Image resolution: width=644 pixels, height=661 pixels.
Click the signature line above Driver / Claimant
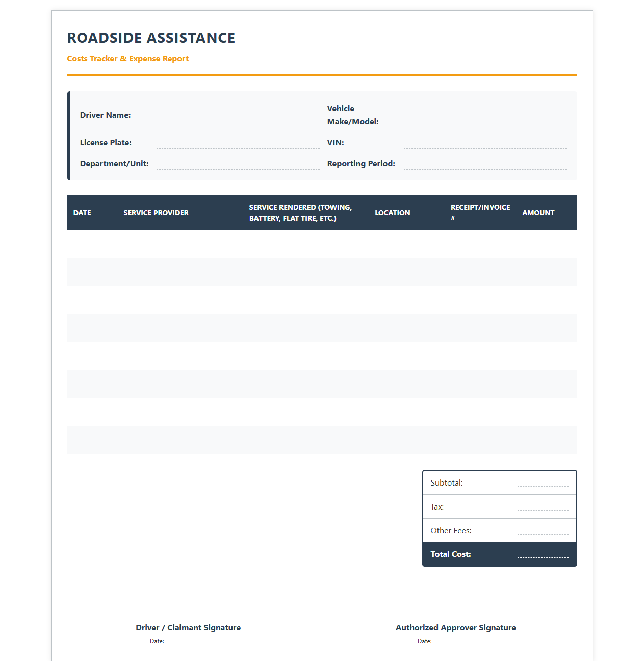188,618
